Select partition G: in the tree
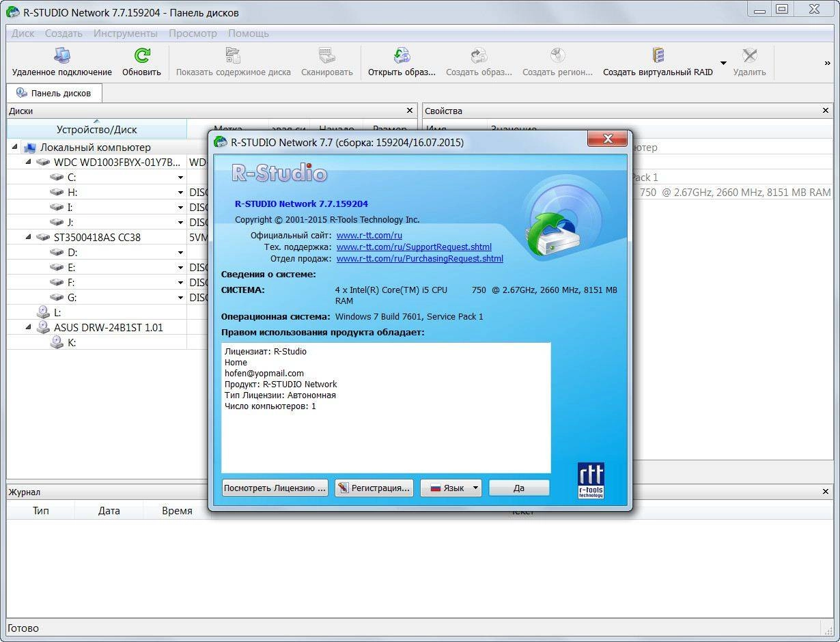840x642 pixels. (72, 298)
